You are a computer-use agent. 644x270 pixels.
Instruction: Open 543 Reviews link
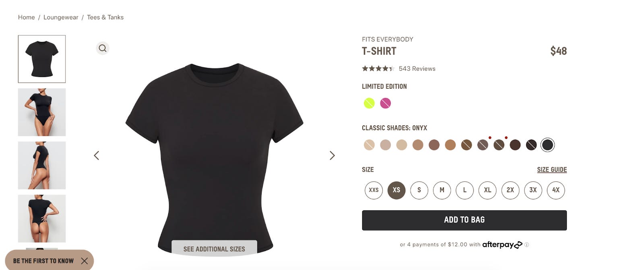pos(417,69)
